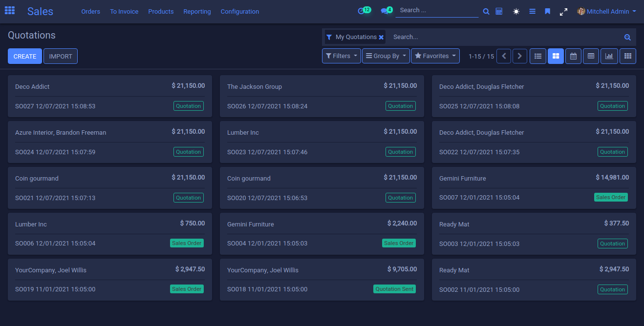Open the To Invoice menu
Viewport: 644px width, 326px height.
(x=124, y=11)
